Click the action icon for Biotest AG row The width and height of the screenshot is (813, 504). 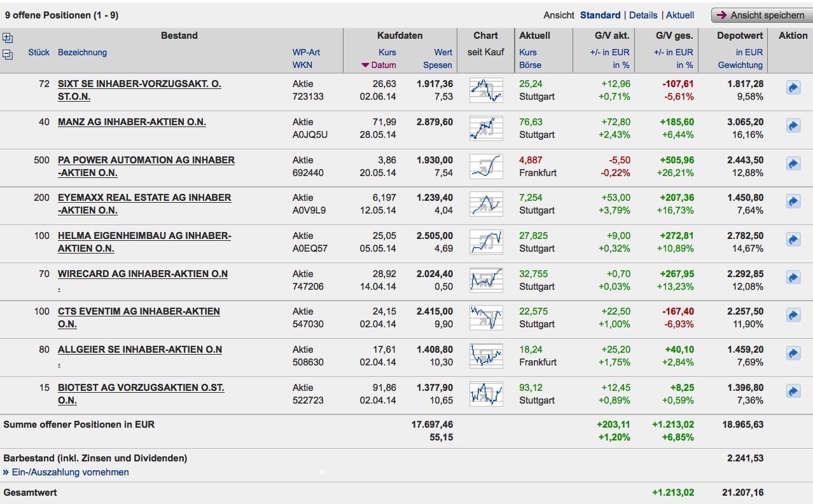tap(793, 392)
